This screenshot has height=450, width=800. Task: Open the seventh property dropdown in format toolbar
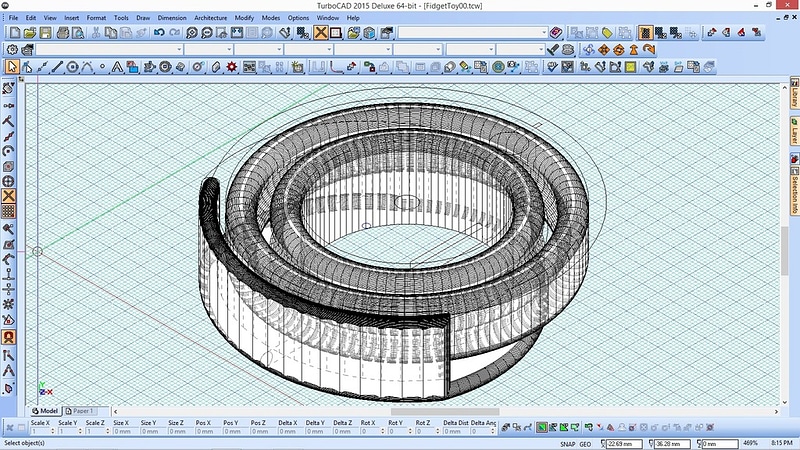coord(470,49)
